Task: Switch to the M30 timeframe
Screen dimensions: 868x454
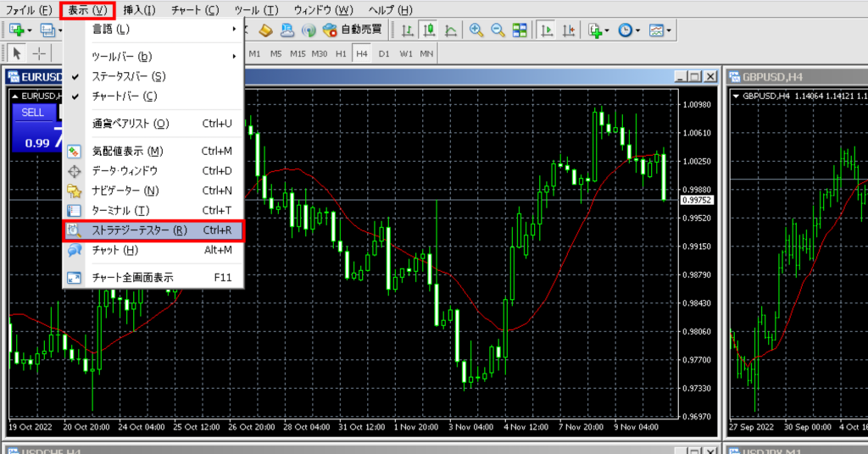Action: click(x=320, y=53)
